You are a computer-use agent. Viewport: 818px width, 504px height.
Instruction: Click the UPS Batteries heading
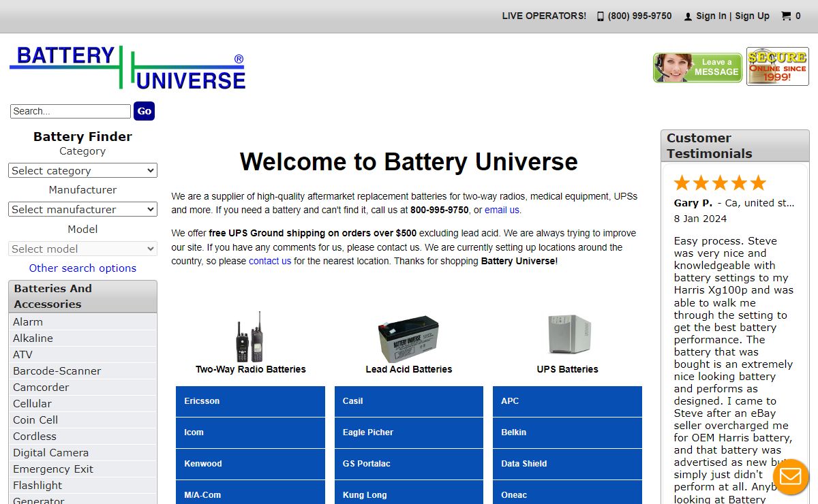pyautogui.click(x=567, y=369)
